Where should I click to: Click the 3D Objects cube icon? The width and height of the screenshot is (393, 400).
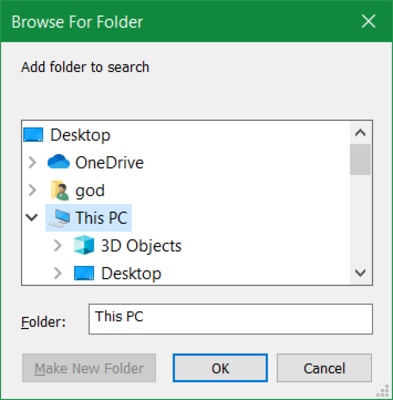[84, 245]
